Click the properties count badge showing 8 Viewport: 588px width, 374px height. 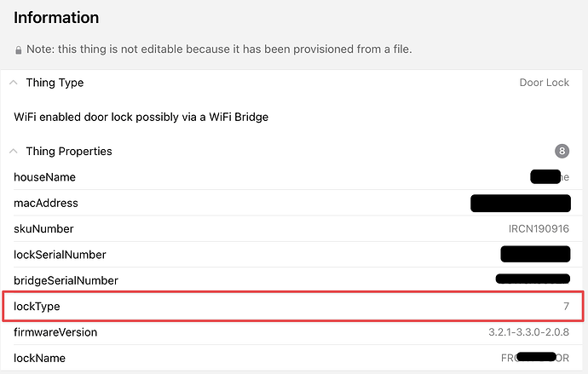point(562,152)
